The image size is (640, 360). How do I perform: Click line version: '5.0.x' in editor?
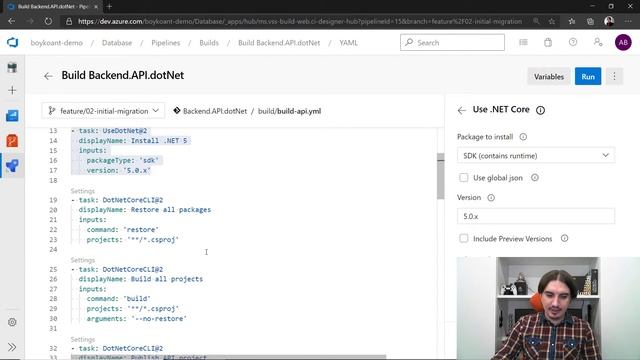[118, 170]
